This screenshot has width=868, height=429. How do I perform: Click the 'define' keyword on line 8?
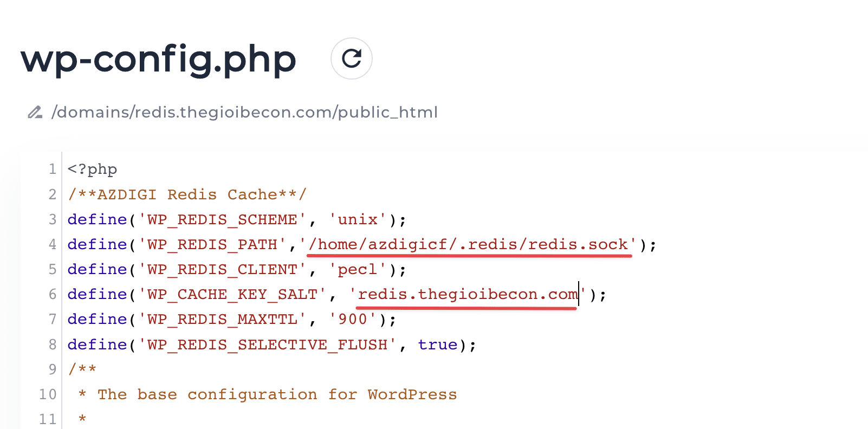click(x=98, y=344)
